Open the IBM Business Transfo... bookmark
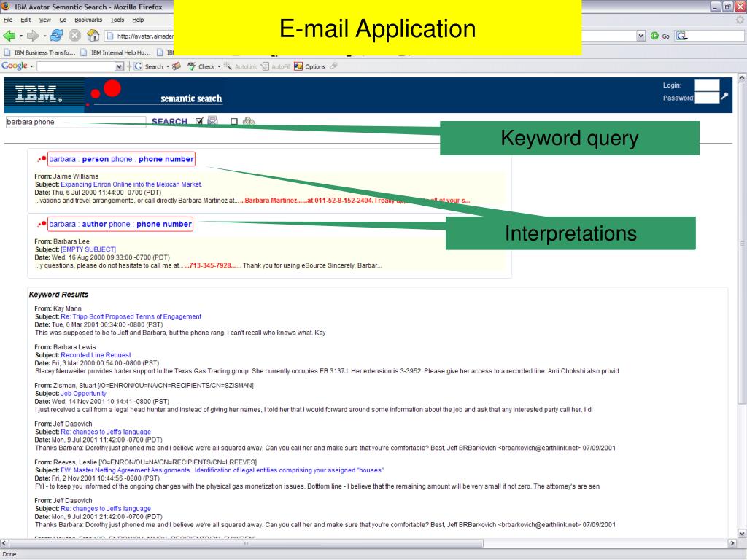747x560 pixels. (40, 52)
